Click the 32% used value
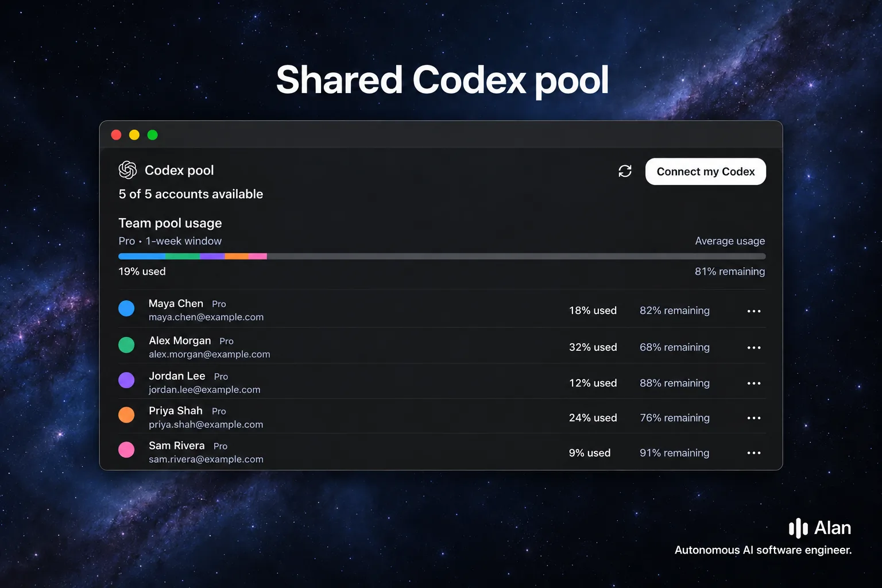 tap(593, 347)
